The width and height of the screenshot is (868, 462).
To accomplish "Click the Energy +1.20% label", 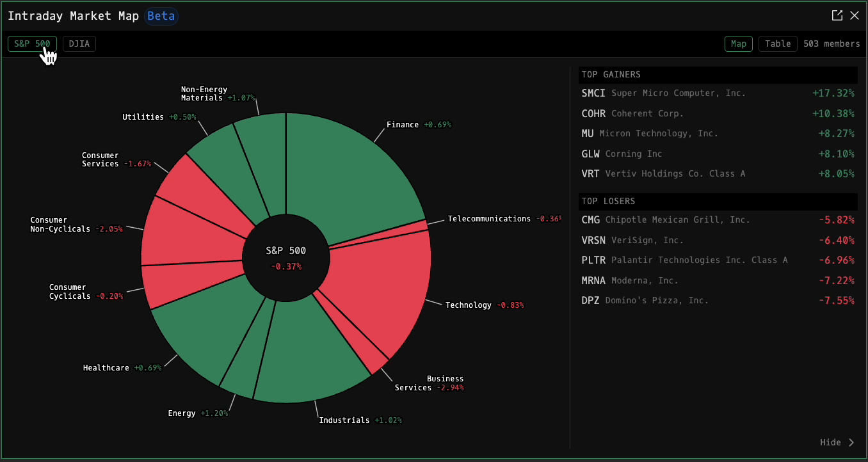I will pyautogui.click(x=198, y=413).
